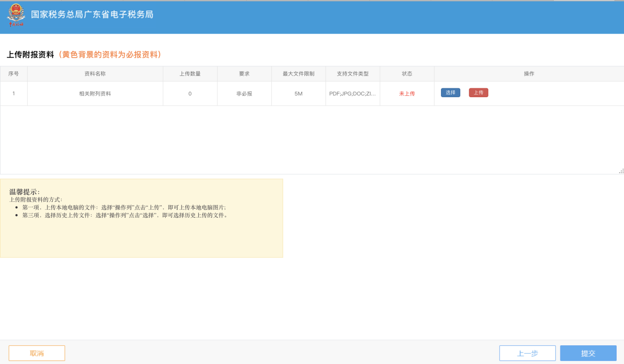Image resolution: width=624 pixels, height=364 pixels.
Task: Click the truncated PDF;JPG;DOC file types cell
Action: coord(353,94)
